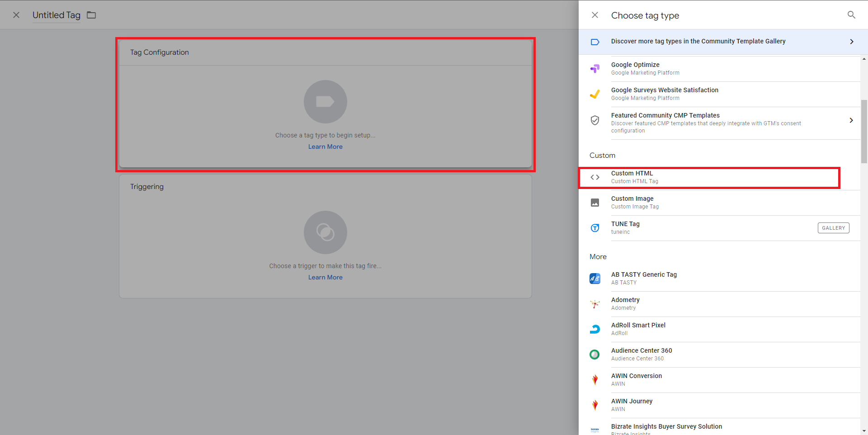The height and width of the screenshot is (435, 868).
Task: Click the Community Template Gallery tag icon
Action: 595,42
